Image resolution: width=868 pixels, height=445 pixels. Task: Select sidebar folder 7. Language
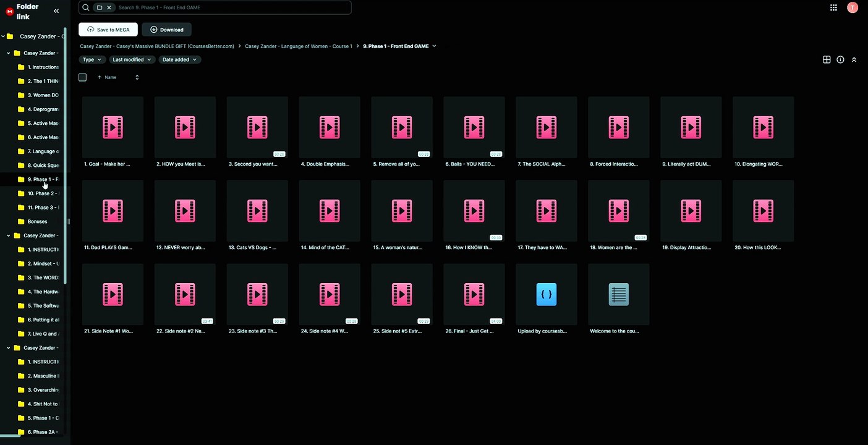[38, 151]
